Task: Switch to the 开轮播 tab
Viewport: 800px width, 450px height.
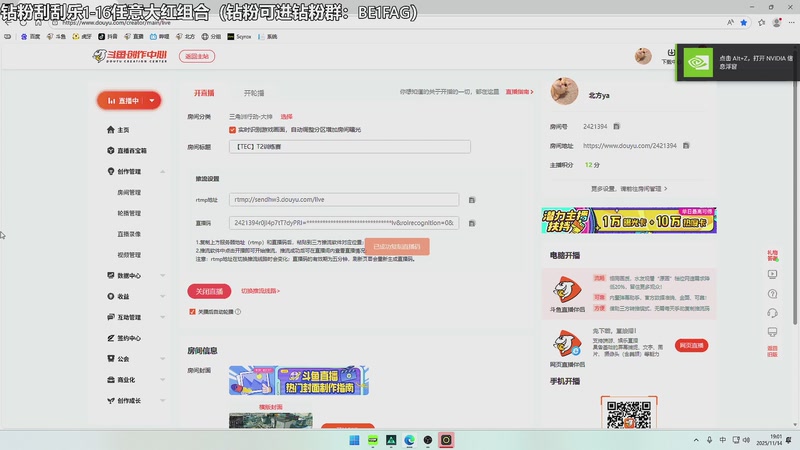Action: pos(254,93)
